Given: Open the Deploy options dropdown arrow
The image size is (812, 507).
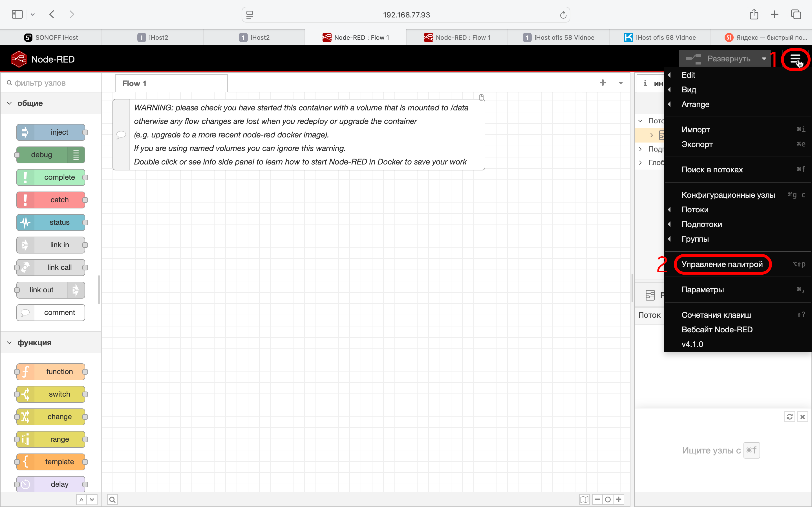Looking at the screenshot, I should (764, 59).
